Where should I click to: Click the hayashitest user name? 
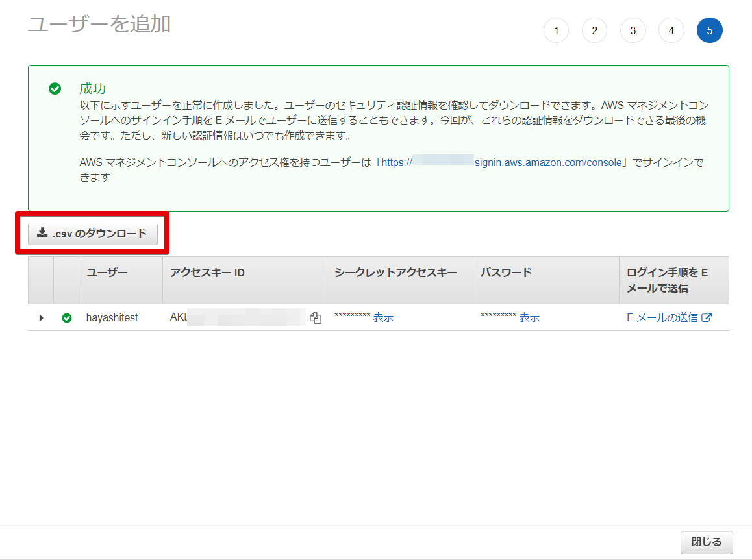pos(112,318)
